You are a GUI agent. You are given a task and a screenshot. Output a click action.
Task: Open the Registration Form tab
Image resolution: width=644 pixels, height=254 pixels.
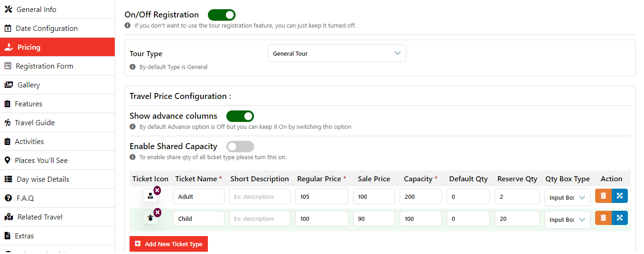(44, 66)
